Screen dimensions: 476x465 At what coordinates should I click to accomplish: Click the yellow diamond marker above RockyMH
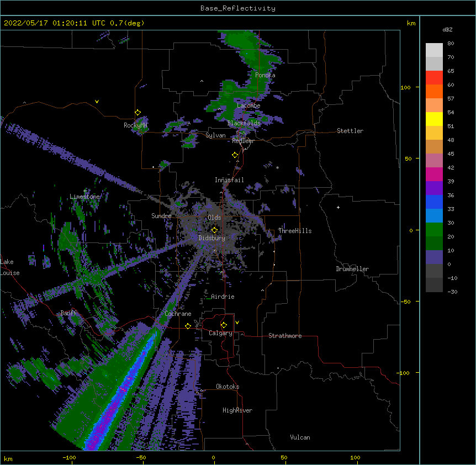point(137,113)
